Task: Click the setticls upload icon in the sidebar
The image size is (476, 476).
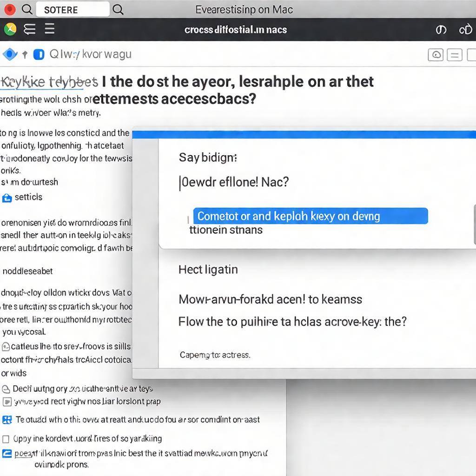Action: pos(7,197)
